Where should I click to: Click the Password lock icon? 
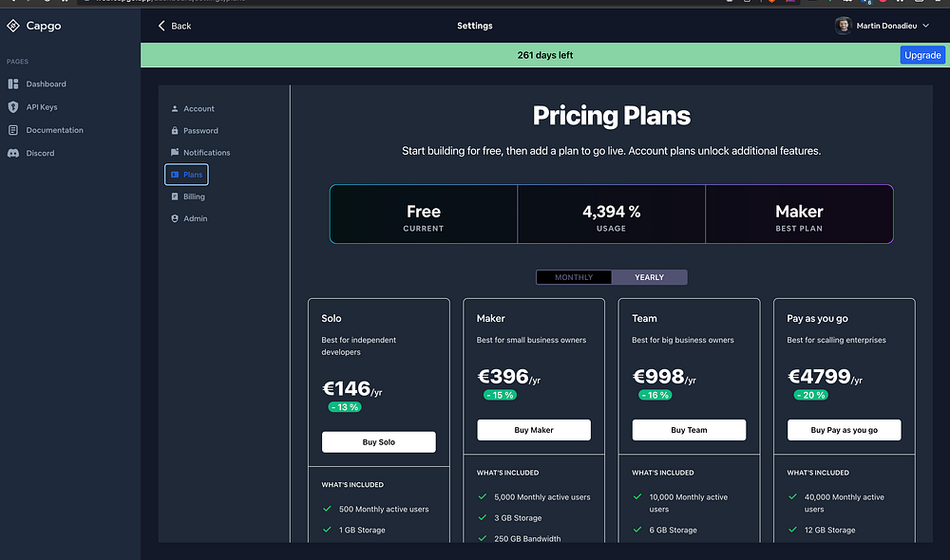(175, 131)
